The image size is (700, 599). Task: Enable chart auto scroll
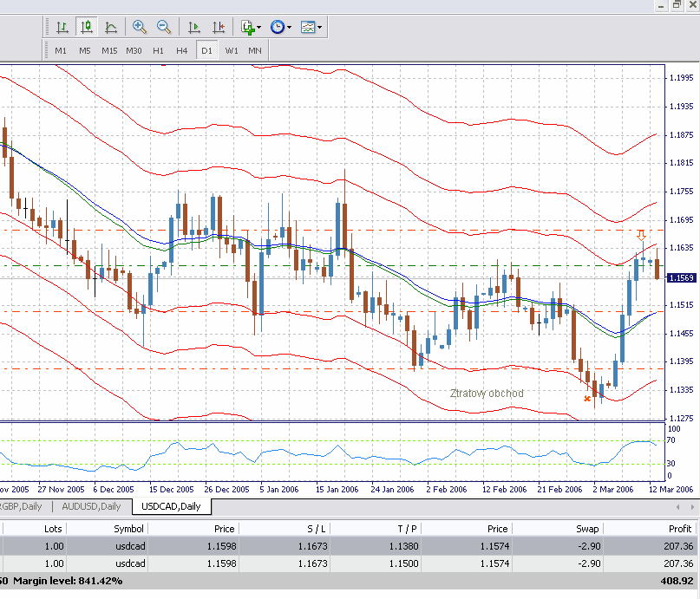[194, 27]
